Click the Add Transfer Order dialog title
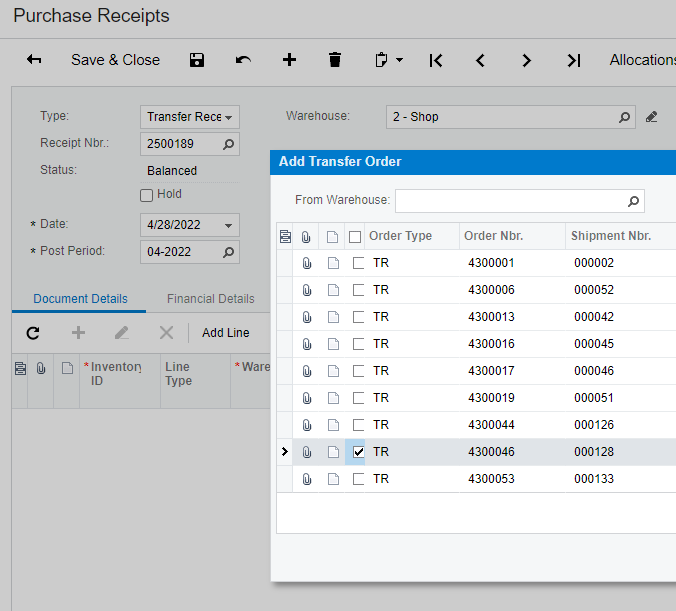The height and width of the screenshot is (611, 676). point(340,162)
